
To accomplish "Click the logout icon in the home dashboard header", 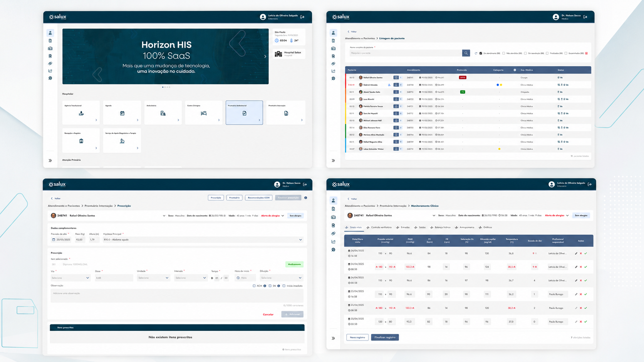I will click(x=302, y=17).
